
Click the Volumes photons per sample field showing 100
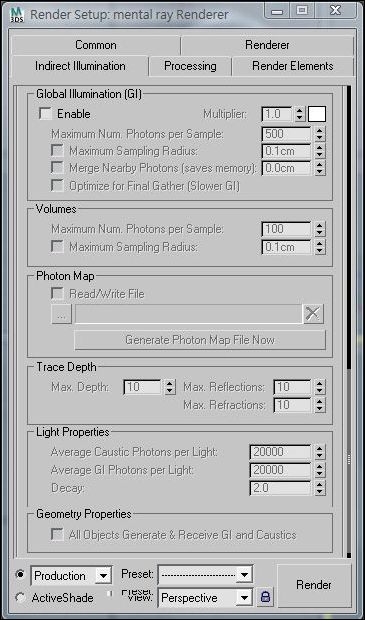coord(287,229)
